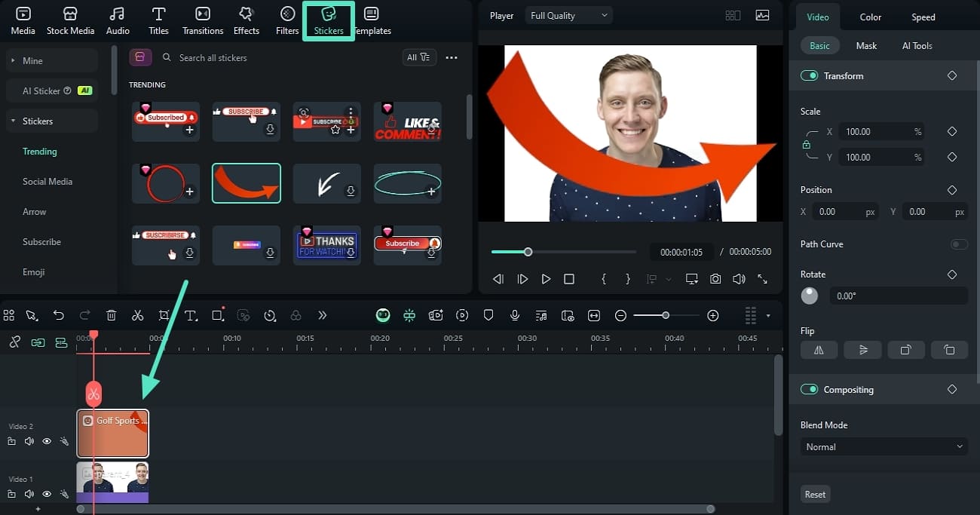
Task: Open the Stickers panel
Action: [329, 20]
